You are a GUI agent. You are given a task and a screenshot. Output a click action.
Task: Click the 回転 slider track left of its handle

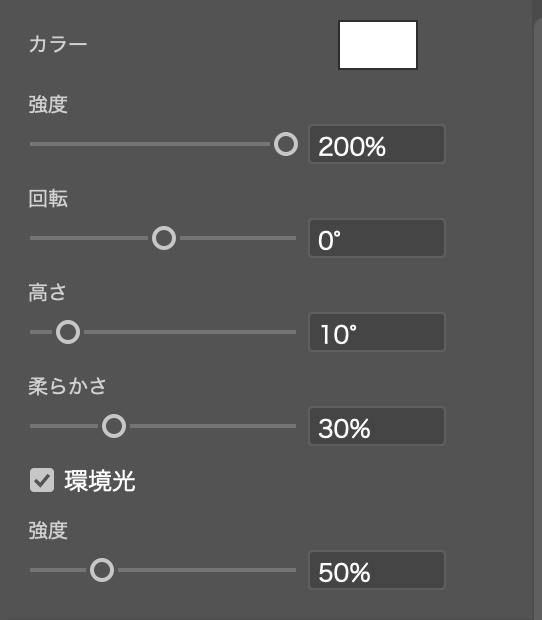coord(89,238)
